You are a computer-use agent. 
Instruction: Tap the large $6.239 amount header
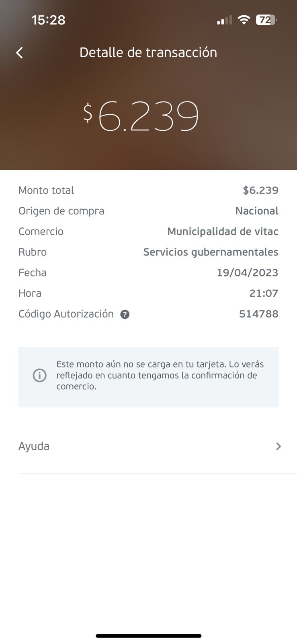point(141,116)
